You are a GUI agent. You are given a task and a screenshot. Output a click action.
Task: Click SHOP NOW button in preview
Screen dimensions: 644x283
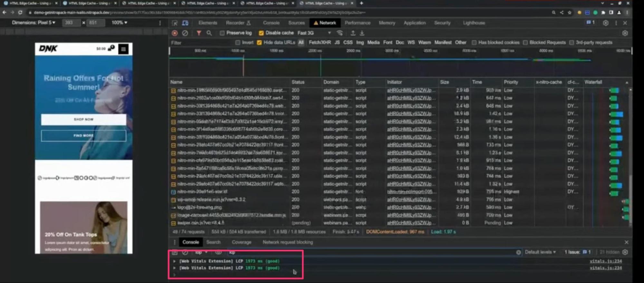point(83,120)
